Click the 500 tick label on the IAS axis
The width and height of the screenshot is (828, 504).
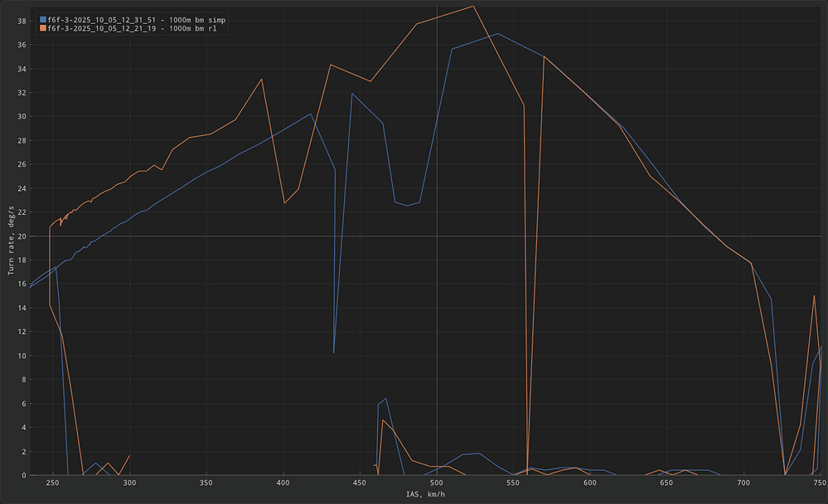click(437, 482)
